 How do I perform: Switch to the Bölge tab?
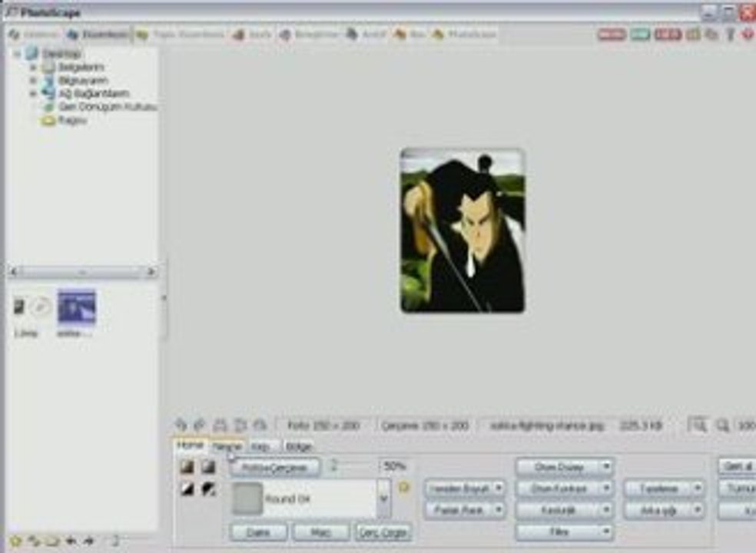pos(298,446)
